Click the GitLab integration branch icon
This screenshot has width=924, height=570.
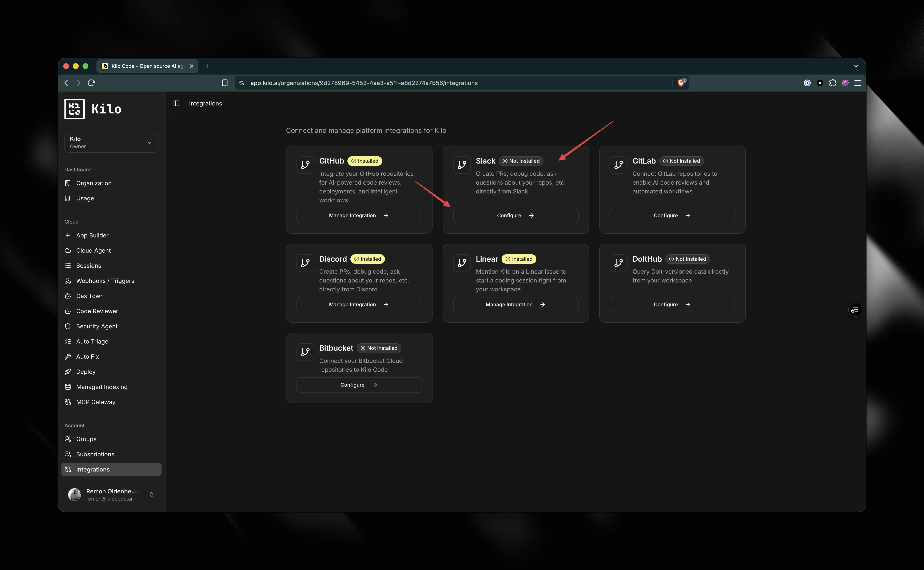(618, 165)
